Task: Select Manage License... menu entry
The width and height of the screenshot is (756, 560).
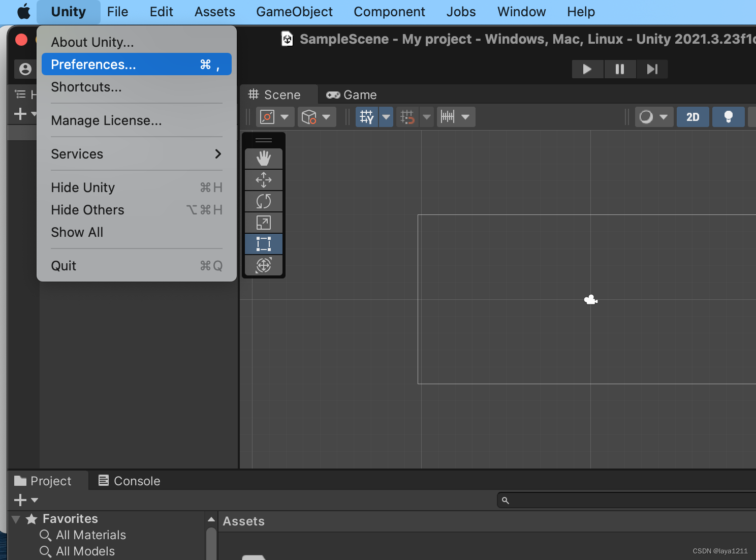Action: coord(137,120)
